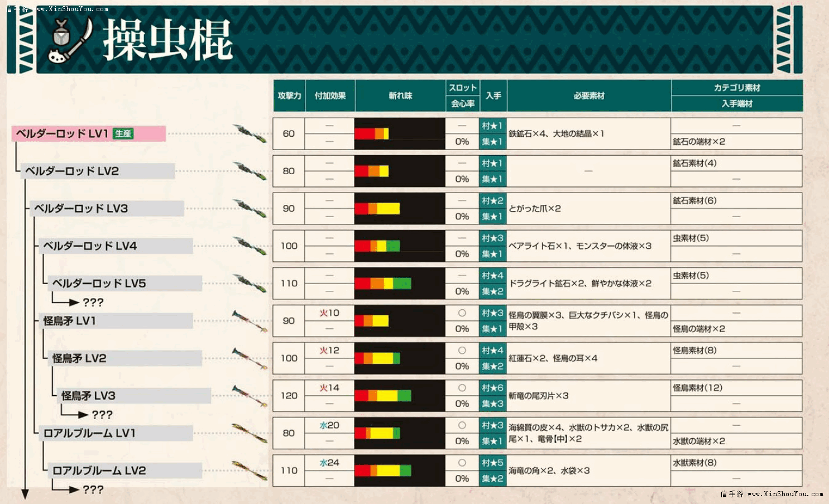This screenshot has width=829, height=504.
Task: Click the 水獣素材(8) category cell
Action: (x=736, y=463)
